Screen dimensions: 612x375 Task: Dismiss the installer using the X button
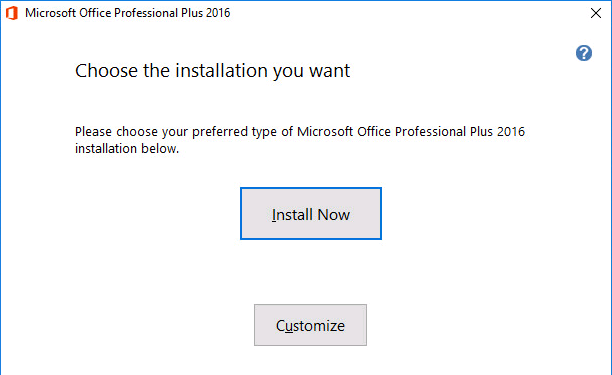[596, 13]
